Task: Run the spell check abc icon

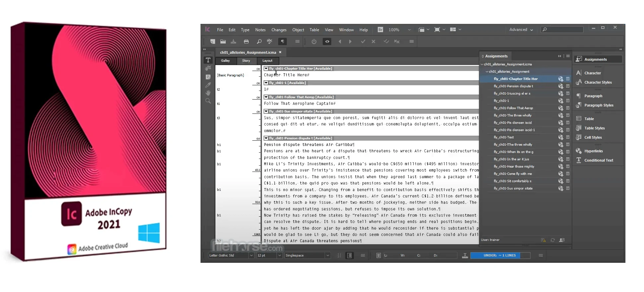Action: coord(270,41)
